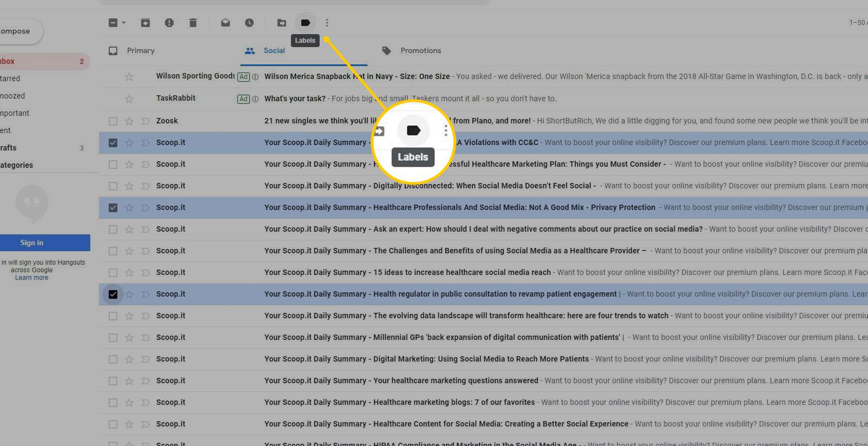The height and width of the screenshot is (446, 868).
Task: Uncheck the Healthcare Professionals And Social Media email
Action: [113, 208]
